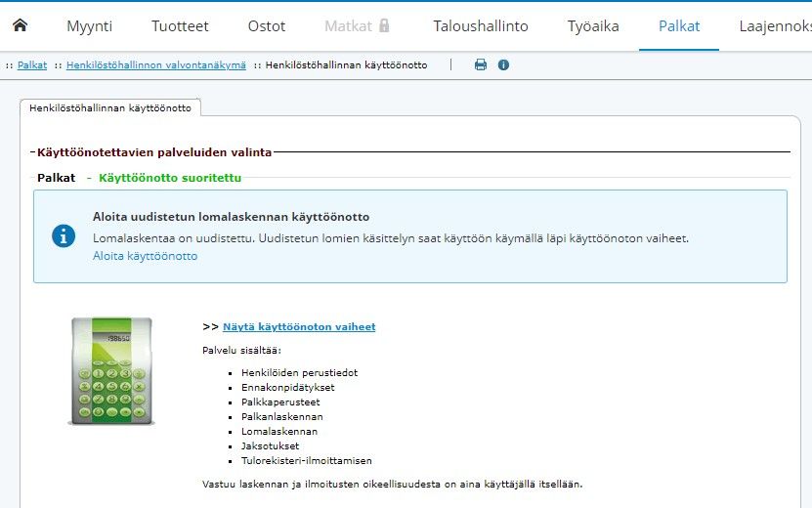Image resolution: width=812 pixels, height=508 pixels.
Task: Open the Laajennukset menu
Action: (x=775, y=26)
